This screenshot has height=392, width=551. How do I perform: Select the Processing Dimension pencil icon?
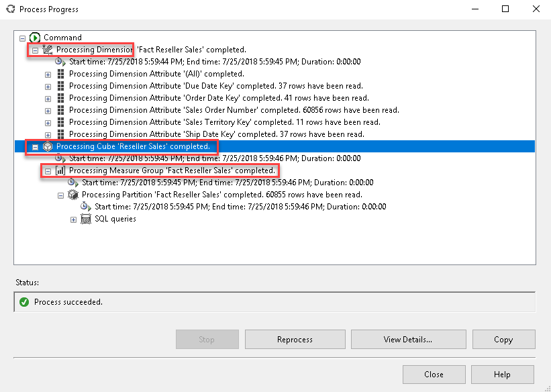pos(46,50)
